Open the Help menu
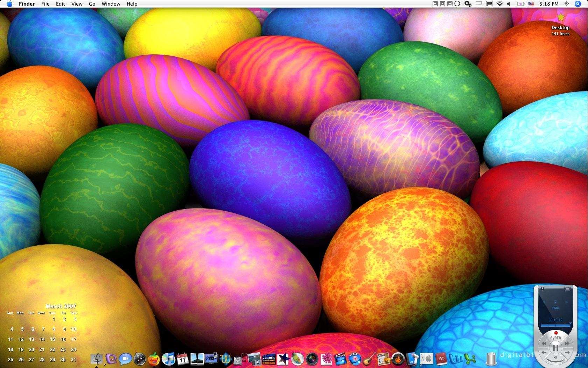The width and height of the screenshot is (588, 368). click(x=132, y=4)
